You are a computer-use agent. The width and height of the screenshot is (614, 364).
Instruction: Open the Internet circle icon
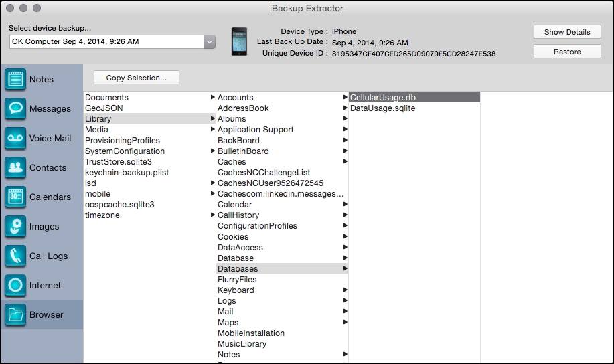point(15,285)
